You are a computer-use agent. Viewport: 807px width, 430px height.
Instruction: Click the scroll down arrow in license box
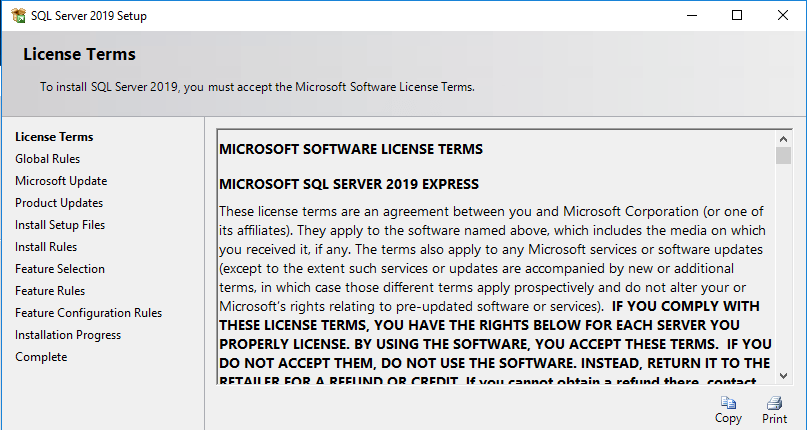(x=783, y=376)
